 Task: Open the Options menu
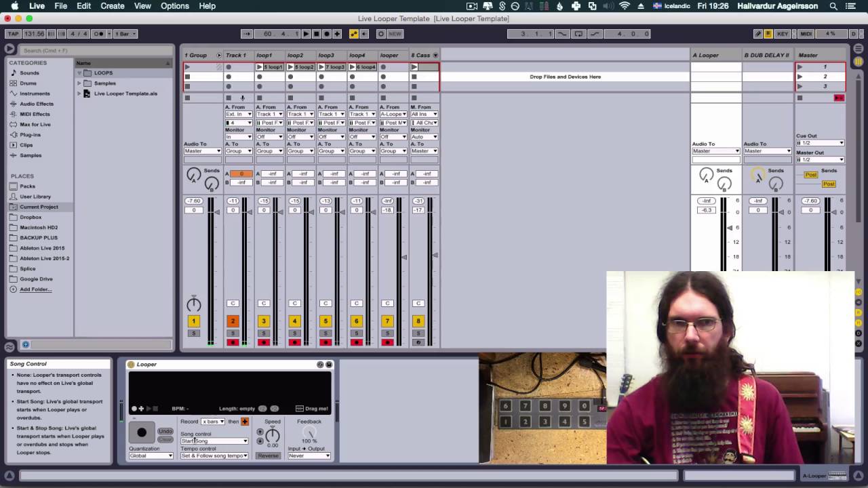[x=175, y=6]
